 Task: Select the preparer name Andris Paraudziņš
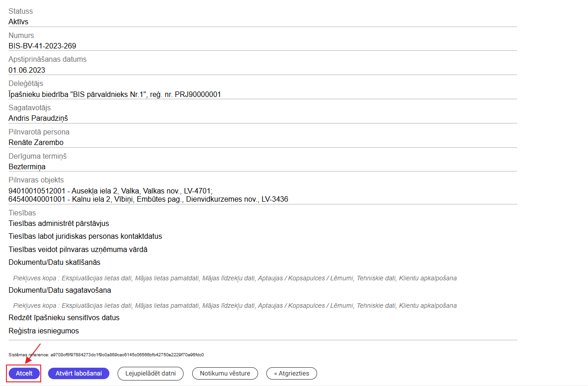[38, 118]
